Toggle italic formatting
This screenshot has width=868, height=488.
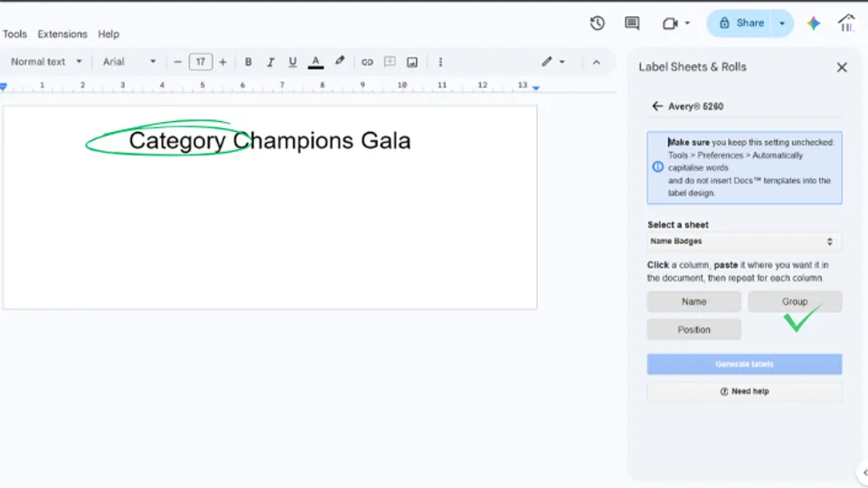click(x=270, y=62)
